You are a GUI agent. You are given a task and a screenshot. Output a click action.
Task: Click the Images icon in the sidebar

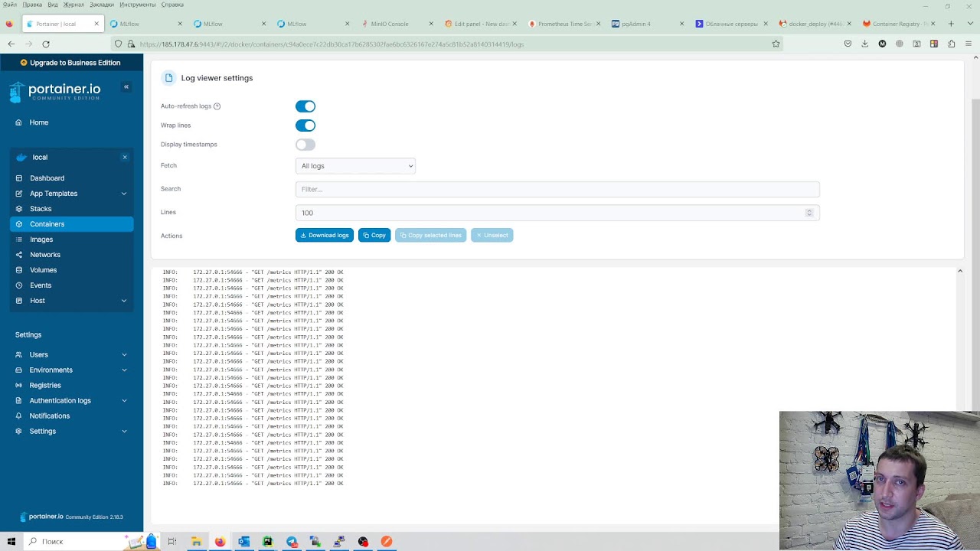(19, 240)
